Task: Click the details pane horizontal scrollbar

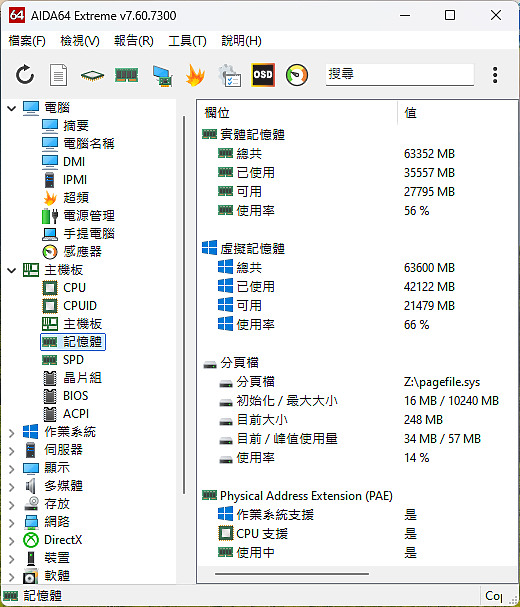Action: 292,574
